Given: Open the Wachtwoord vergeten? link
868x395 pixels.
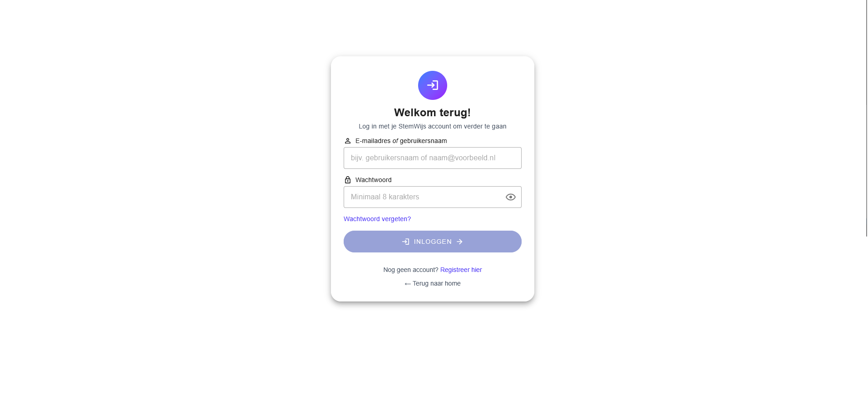Looking at the screenshot, I should pyautogui.click(x=377, y=219).
